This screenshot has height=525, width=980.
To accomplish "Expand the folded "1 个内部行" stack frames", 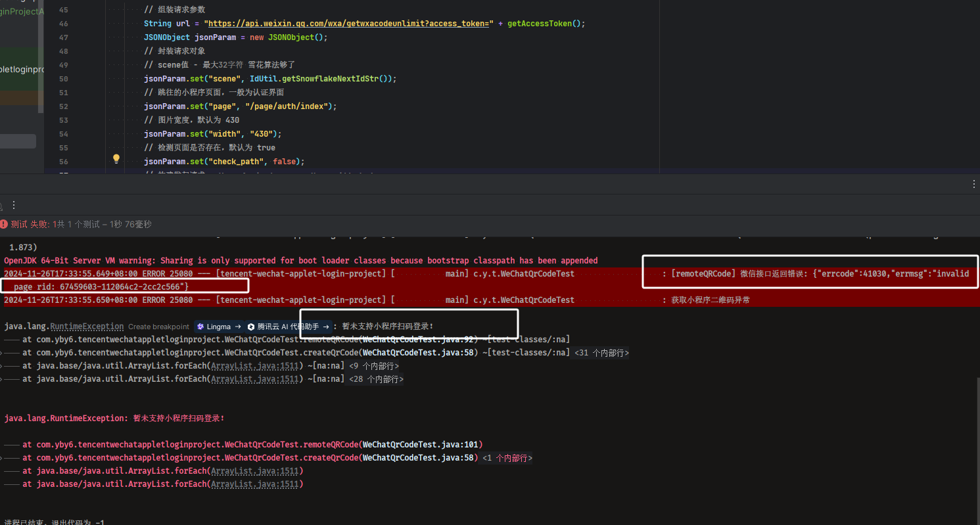I will pyautogui.click(x=507, y=458).
